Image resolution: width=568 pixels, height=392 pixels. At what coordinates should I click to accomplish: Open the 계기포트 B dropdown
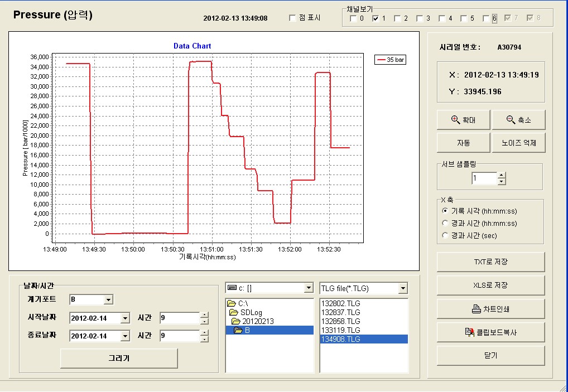tap(108, 299)
